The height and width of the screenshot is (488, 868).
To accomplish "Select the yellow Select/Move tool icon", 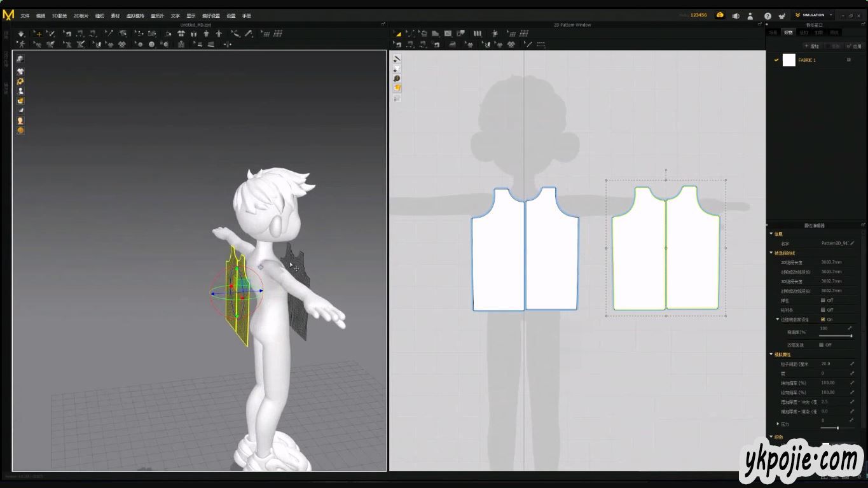I will pos(38,34).
